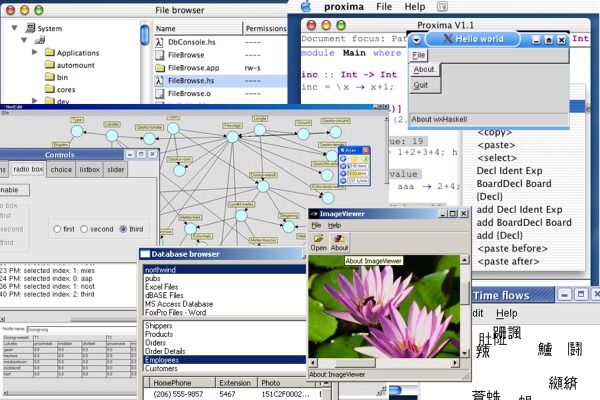Click the script icon beside Help menu
Screen dimensions: 600x400
(x=442, y=7)
